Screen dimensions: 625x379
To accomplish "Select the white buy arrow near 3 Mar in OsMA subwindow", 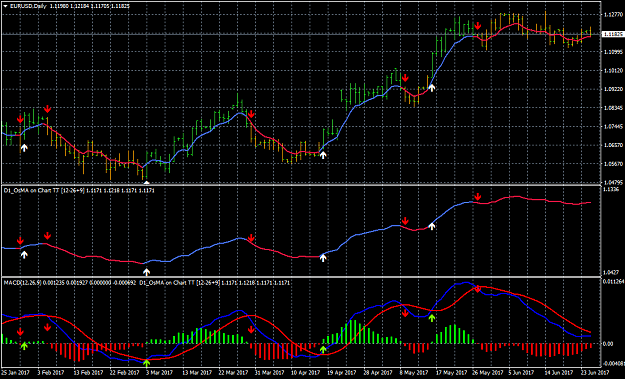I will (x=147, y=272).
